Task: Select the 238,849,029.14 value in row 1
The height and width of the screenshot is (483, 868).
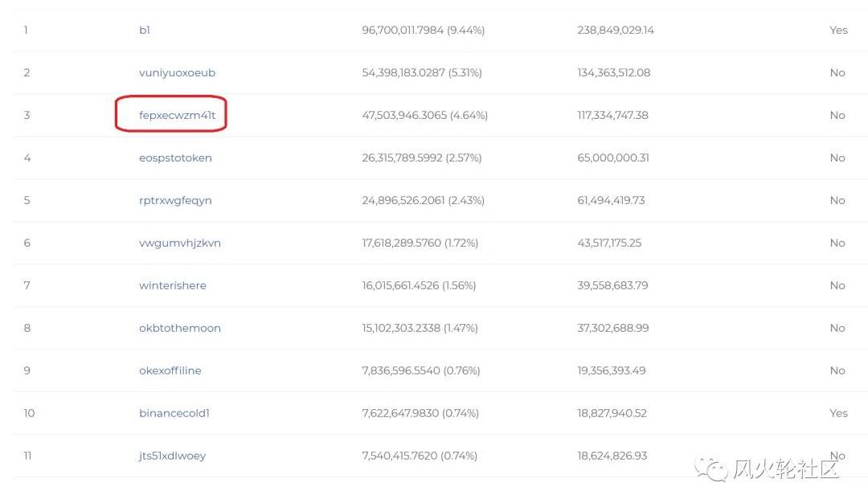Action: [x=615, y=31]
